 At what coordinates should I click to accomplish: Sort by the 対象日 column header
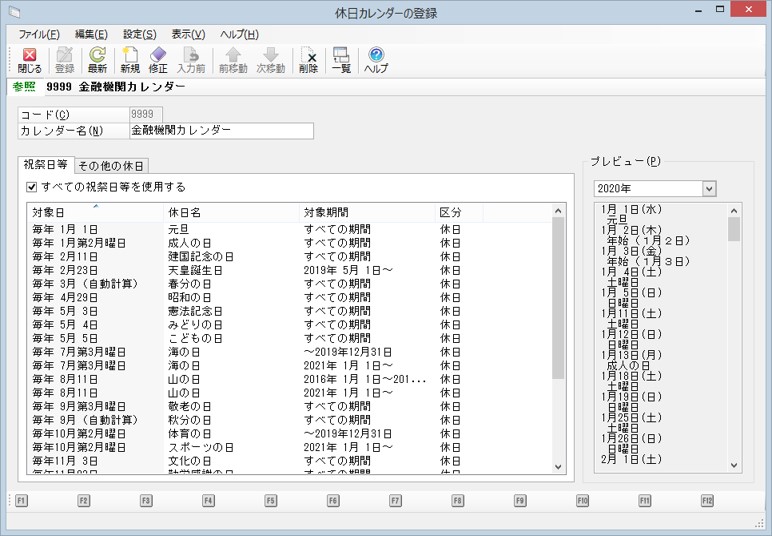coord(95,213)
